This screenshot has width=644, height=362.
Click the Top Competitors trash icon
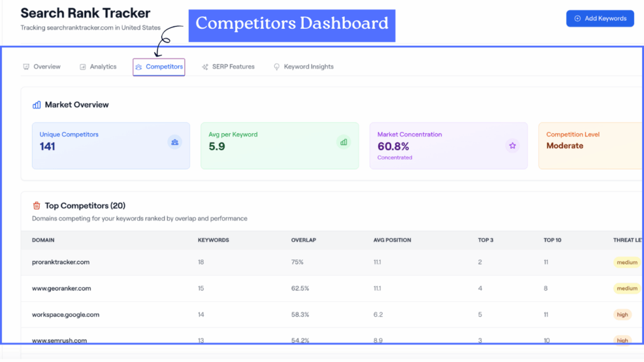pos(36,206)
